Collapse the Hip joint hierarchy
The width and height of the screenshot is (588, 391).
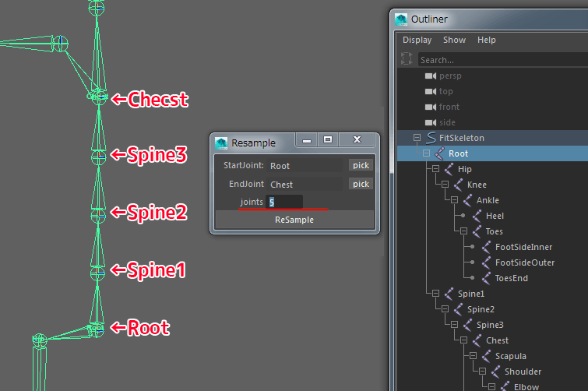(435, 169)
